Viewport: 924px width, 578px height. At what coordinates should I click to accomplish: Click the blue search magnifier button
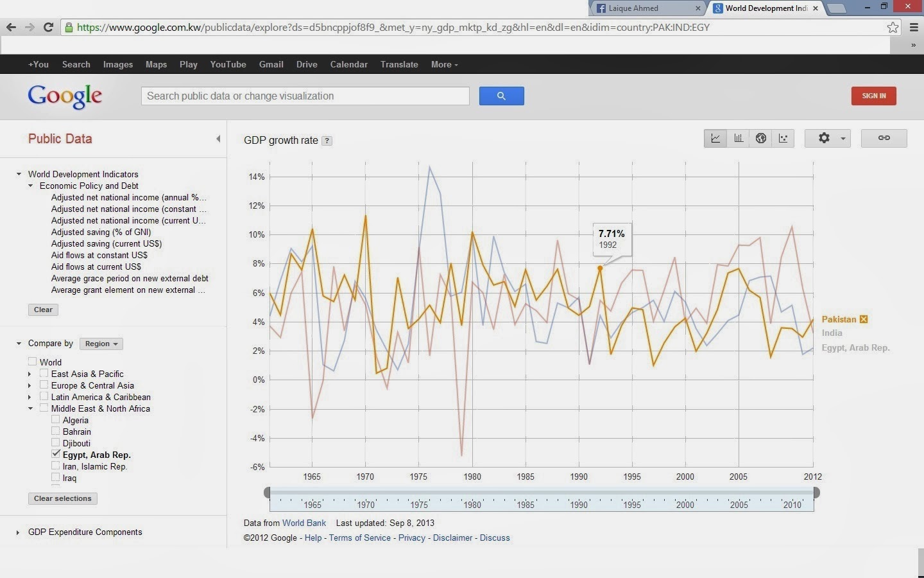(501, 96)
